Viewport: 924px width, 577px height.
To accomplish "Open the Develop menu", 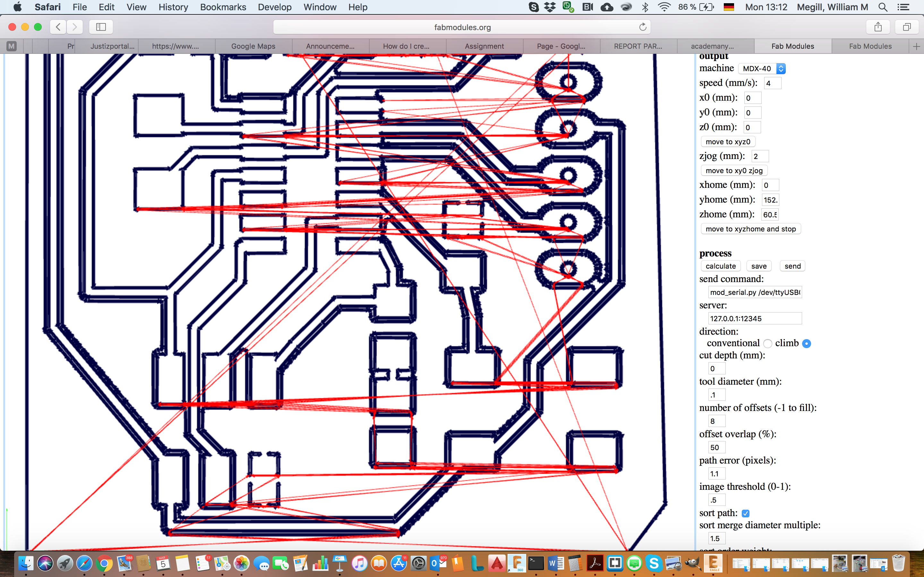I will [275, 7].
